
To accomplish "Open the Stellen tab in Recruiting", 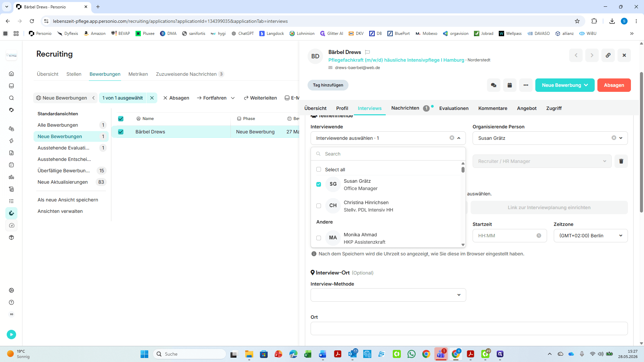I will (74, 74).
